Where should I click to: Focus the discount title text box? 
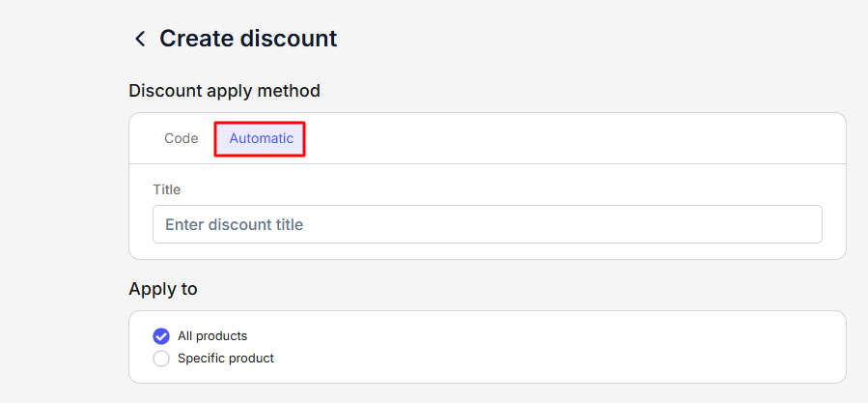pyautogui.click(x=487, y=224)
